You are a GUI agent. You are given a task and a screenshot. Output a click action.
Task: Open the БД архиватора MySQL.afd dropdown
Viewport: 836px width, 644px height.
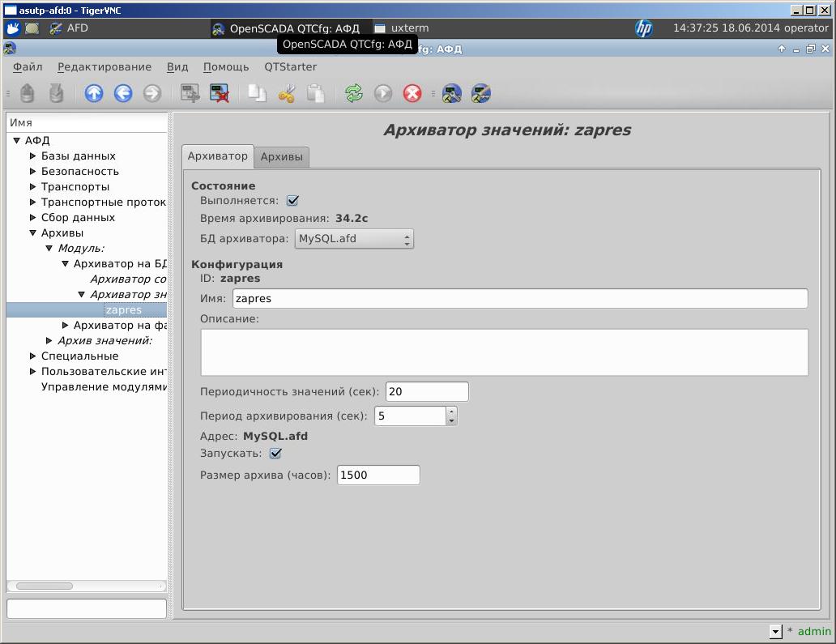click(354, 239)
